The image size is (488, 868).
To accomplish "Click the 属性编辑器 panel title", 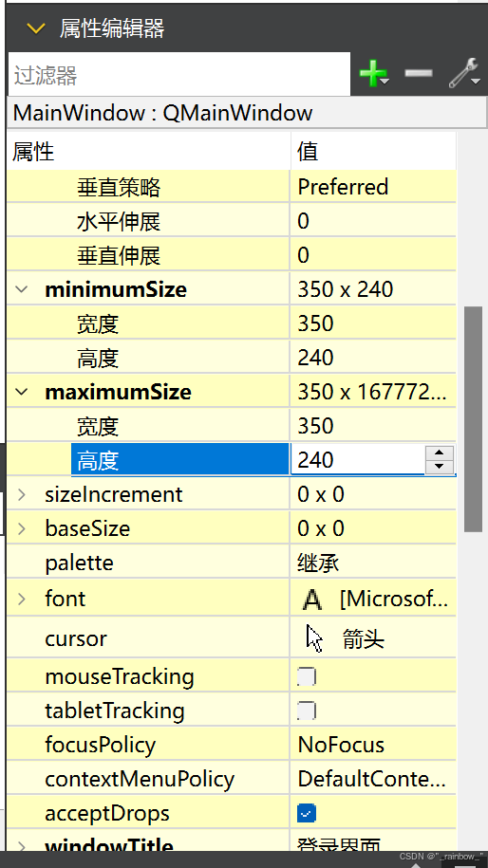I will click(112, 28).
